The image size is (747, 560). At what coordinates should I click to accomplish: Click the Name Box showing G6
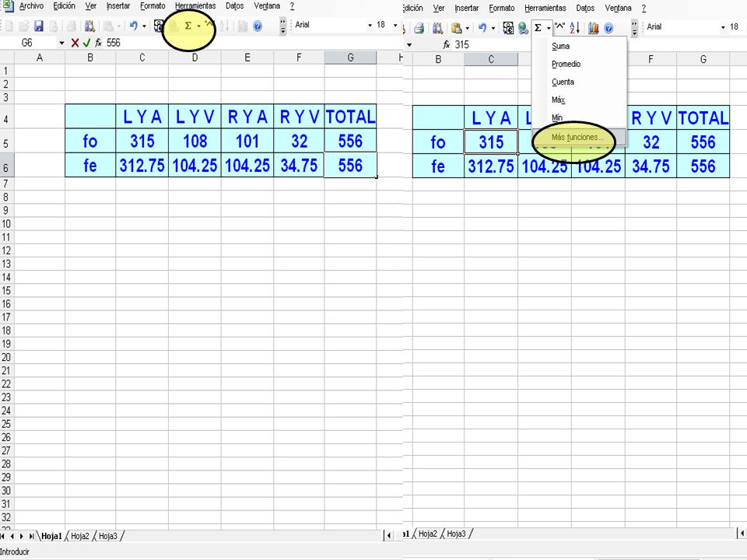pos(30,43)
